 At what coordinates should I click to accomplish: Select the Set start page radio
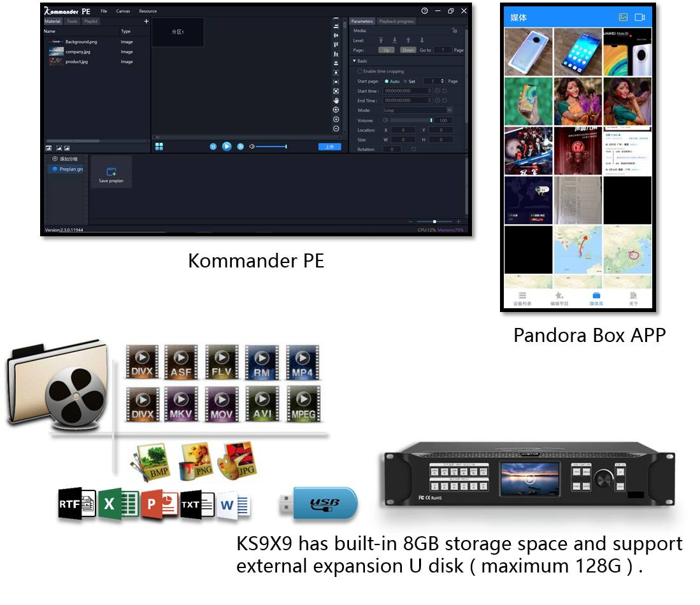click(405, 82)
